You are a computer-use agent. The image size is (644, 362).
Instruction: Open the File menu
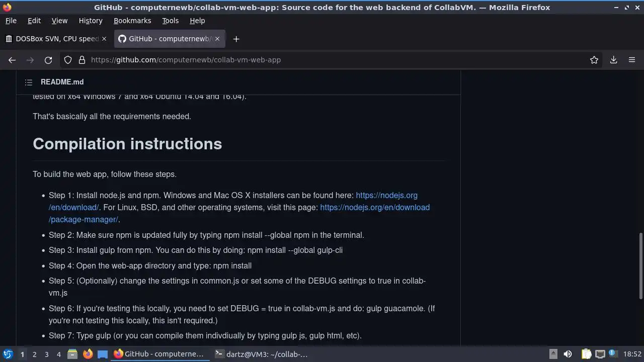11,21
